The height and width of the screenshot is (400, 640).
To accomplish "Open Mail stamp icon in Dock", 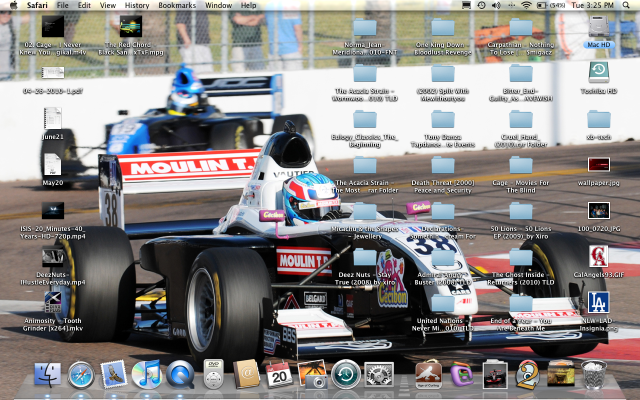I will click(113, 374).
